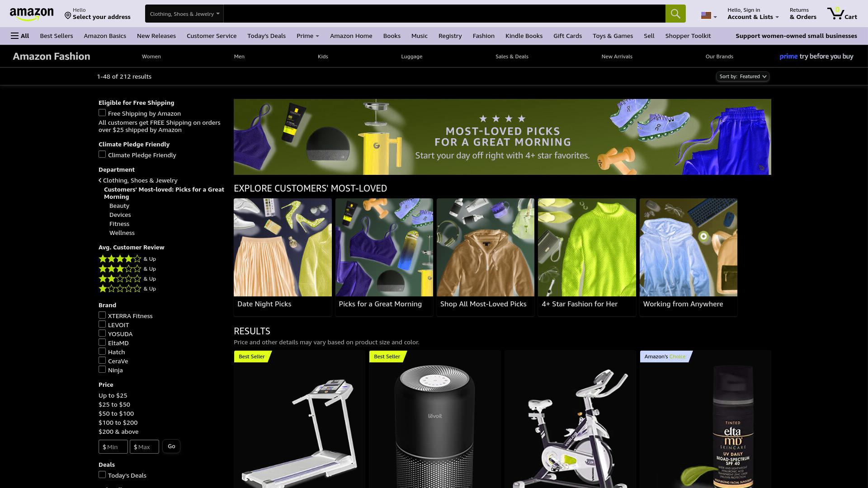Filter by 1 star & up
The image size is (868, 488).
click(x=127, y=289)
